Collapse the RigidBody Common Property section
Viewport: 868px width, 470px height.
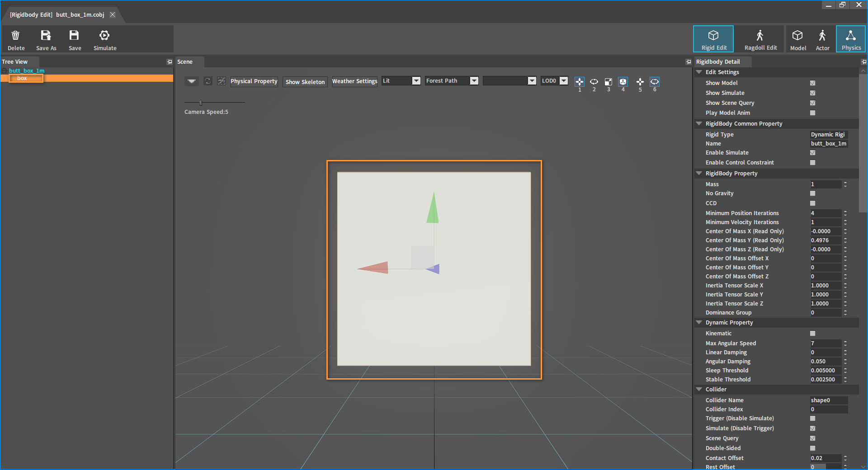click(699, 124)
